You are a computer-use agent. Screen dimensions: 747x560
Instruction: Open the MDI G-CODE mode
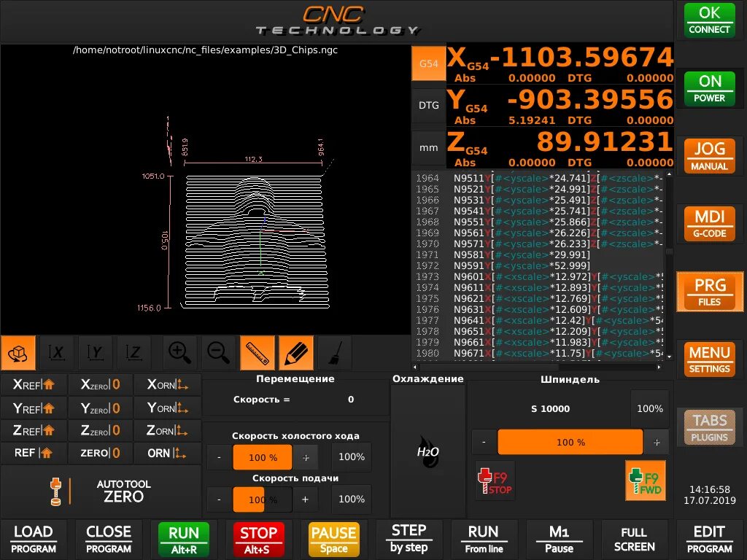coord(709,223)
